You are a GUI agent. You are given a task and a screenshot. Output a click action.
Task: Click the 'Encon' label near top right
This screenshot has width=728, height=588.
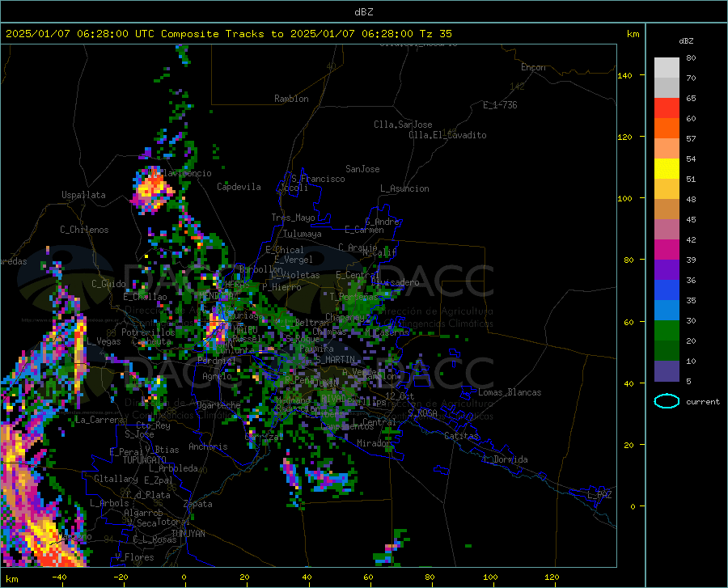[533, 67]
